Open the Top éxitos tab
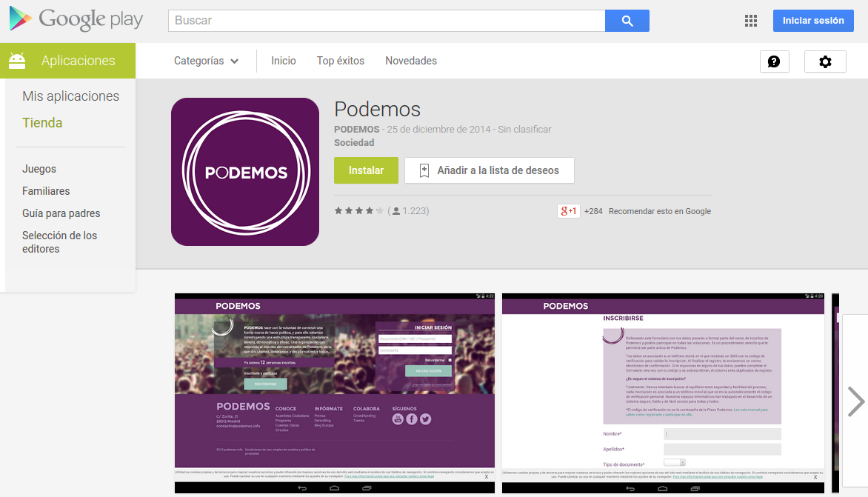This screenshot has height=497, width=868. [341, 61]
